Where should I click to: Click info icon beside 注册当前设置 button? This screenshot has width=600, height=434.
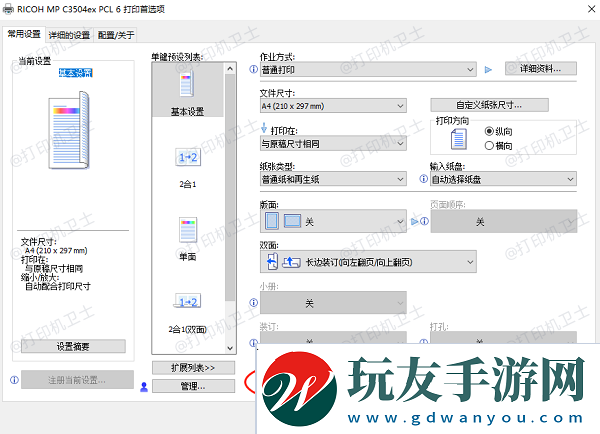14,380
